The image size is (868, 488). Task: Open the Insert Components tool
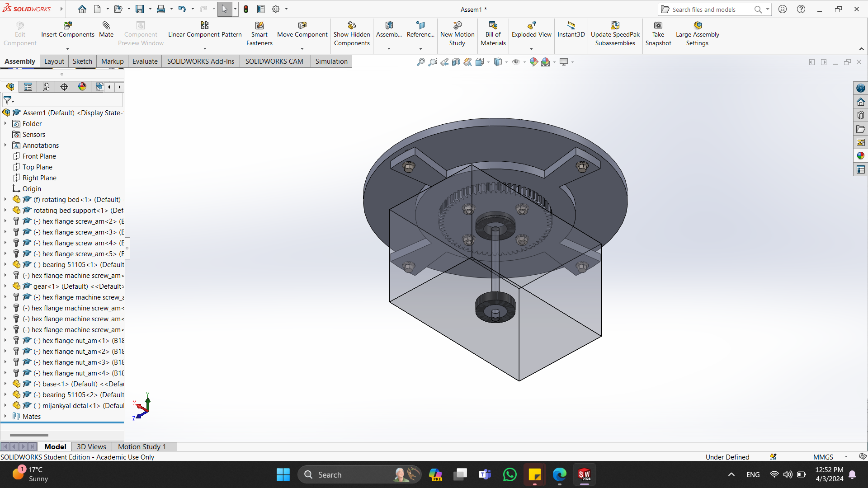67,29
